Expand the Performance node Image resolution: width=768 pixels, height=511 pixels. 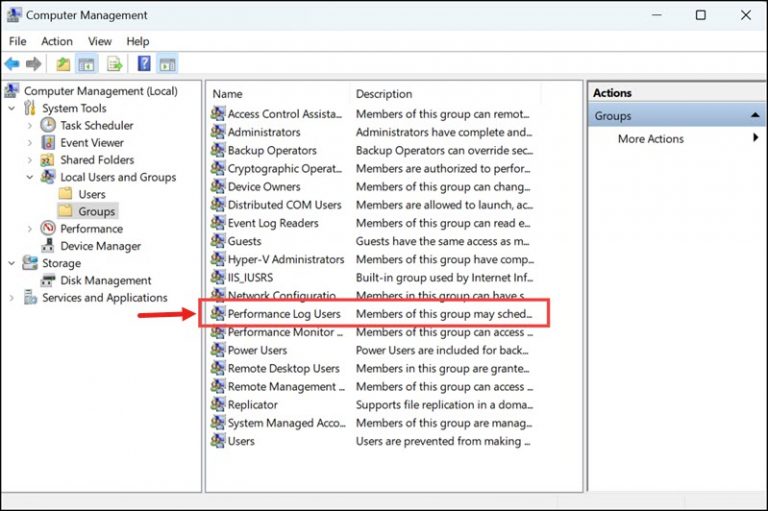30,229
